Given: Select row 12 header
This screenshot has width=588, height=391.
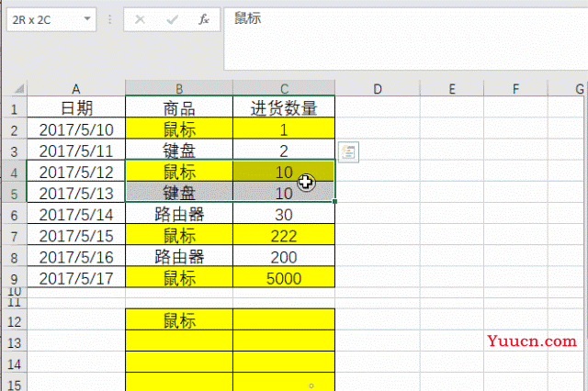Looking at the screenshot, I should 14,320.
